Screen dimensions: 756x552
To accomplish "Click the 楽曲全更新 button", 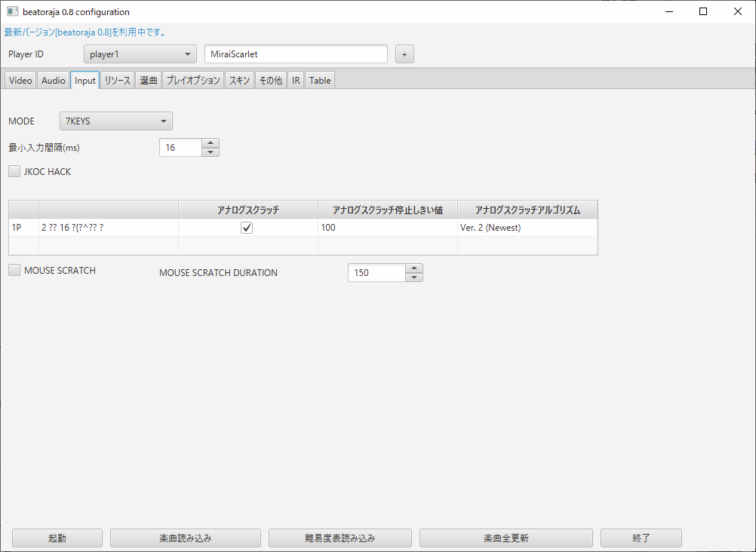I will (506, 538).
